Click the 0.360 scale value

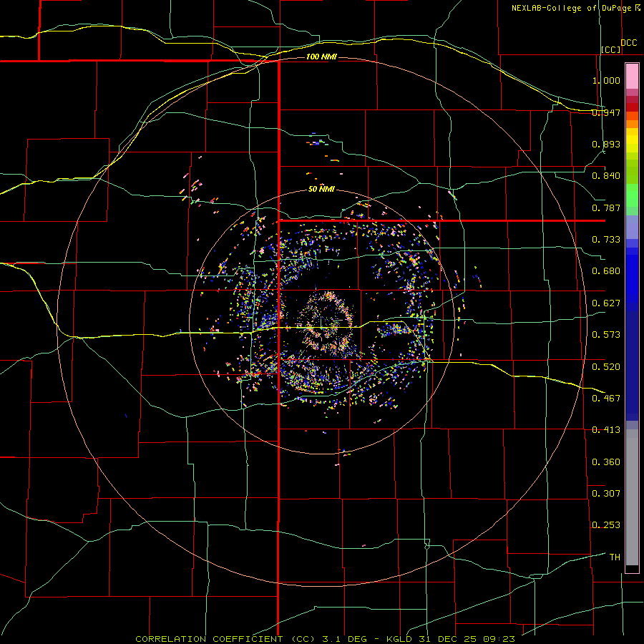[606, 462]
